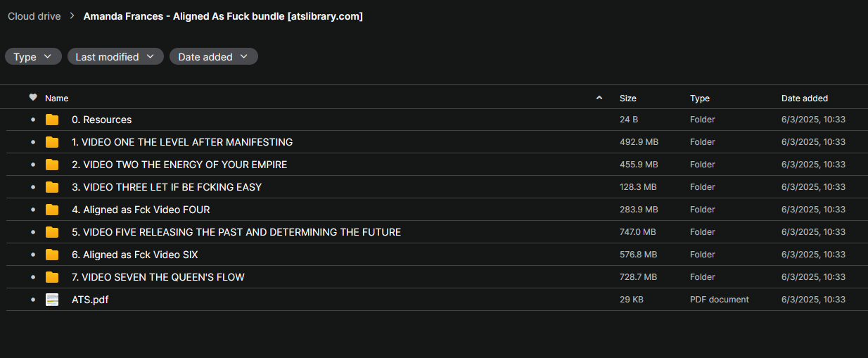The width and height of the screenshot is (868, 358).
Task: Click the folder icon beside Aligned as Fck Video FOUR
Action: 52,210
